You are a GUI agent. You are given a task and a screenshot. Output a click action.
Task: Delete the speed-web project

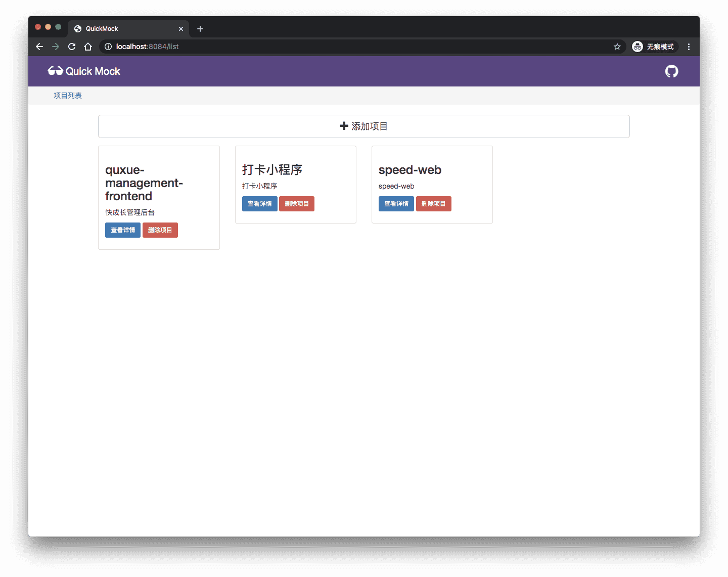434,204
